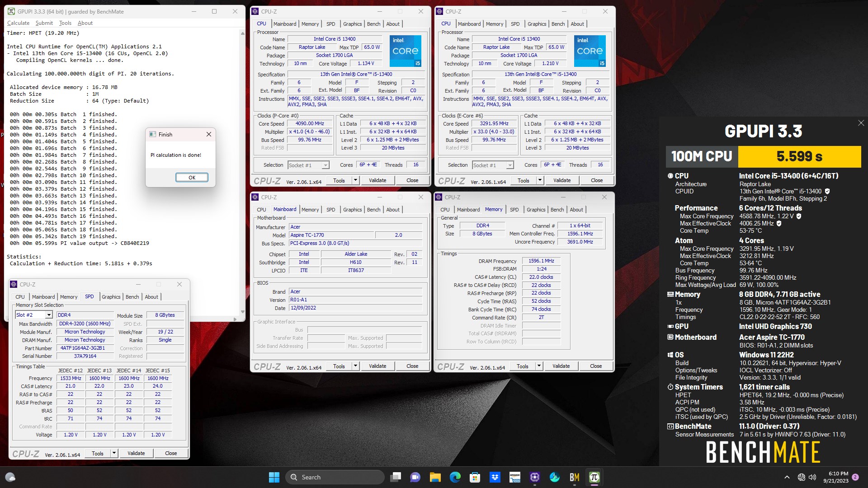Viewport: 868px width, 488px height.
Task: Open the Amazon taskbar shortcut
Action: pyautogui.click(x=514, y=477)
